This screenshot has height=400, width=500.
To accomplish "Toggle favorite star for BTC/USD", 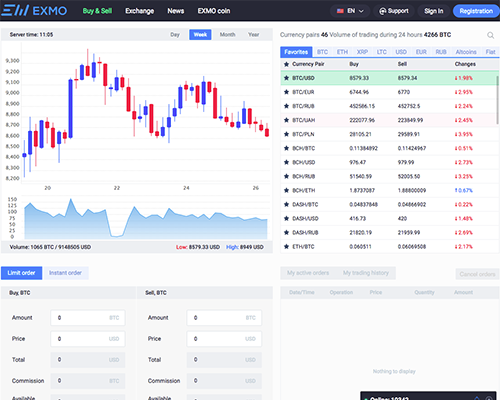I will (x=286, y=78).
